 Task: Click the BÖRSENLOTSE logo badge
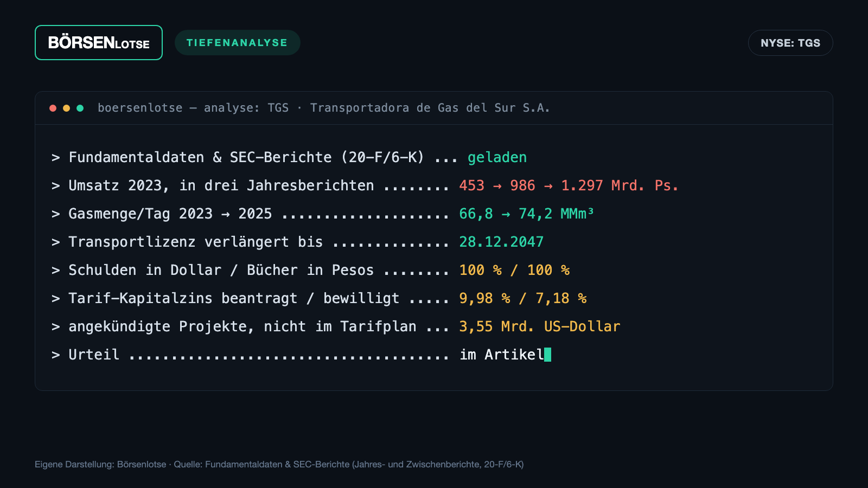[x=99, y=43]
